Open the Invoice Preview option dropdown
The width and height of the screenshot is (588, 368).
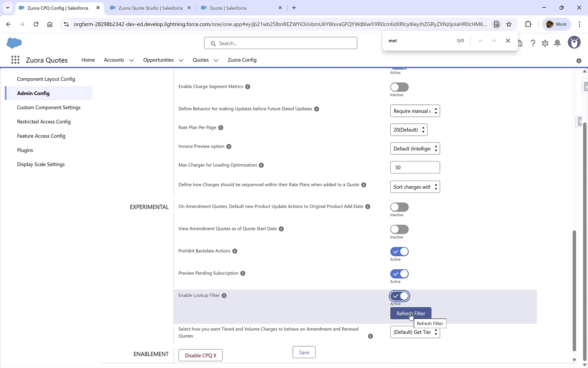(415, 148)
